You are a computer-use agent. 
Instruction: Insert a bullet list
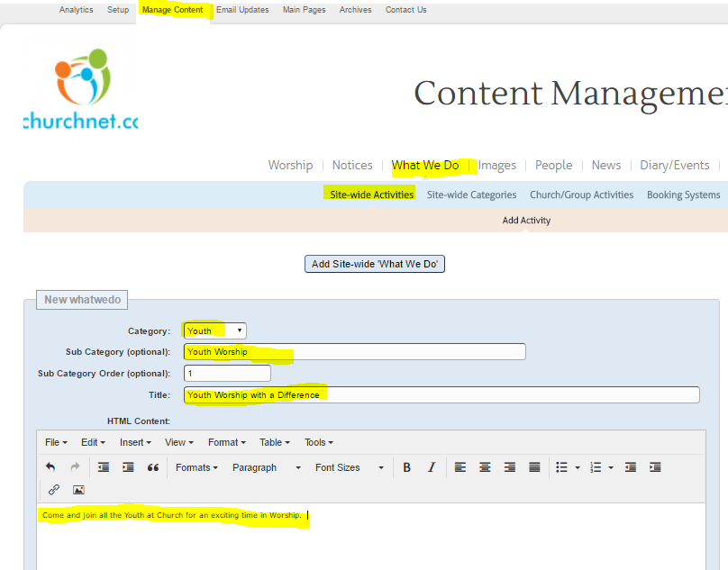click(561, 467)
